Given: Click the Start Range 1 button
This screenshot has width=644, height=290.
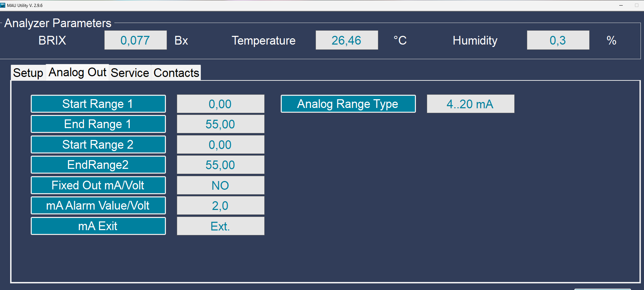Looking at the screenshot, I should (x=98, y=104).
